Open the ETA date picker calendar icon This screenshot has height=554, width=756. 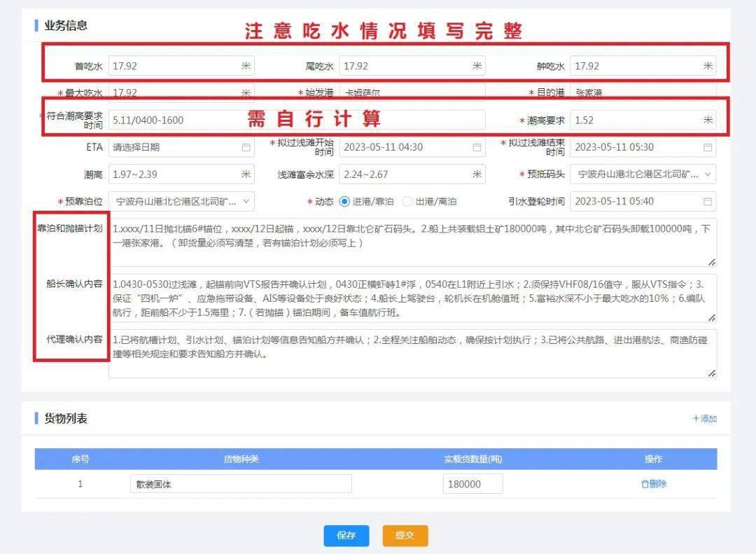click(x=245, y=147)
